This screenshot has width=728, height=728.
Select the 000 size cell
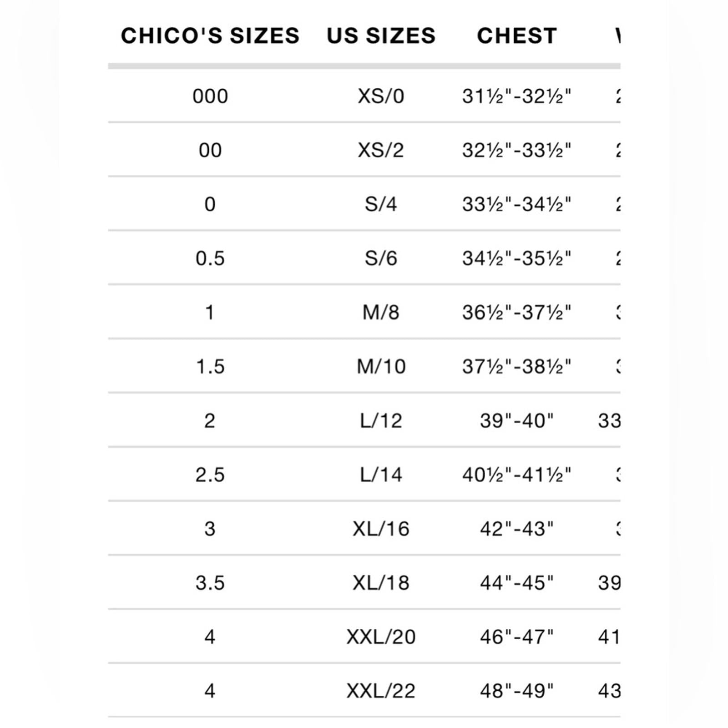pos(210,96)
